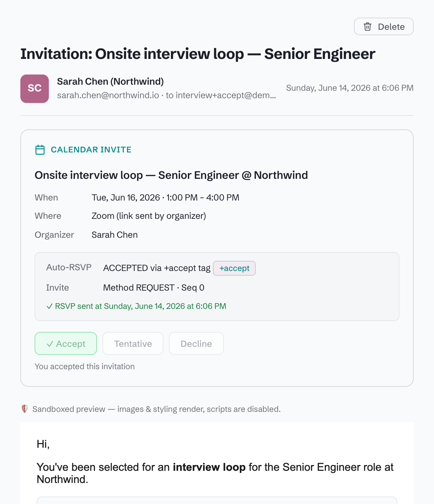Click the calendar invite icon
Screen dimensions: 434x504
(x=40, y=150)
